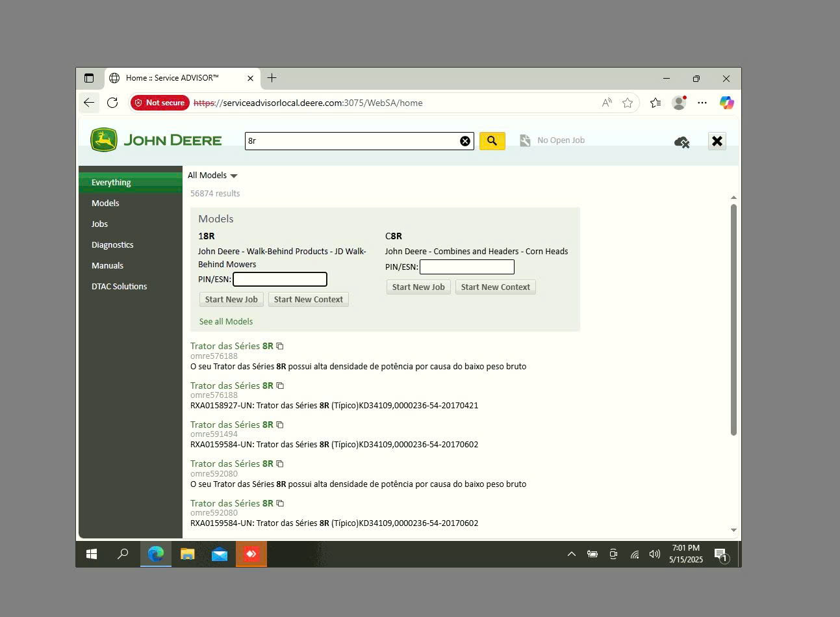
Task: Click the John Deere logo
Action: click(156, 140)
